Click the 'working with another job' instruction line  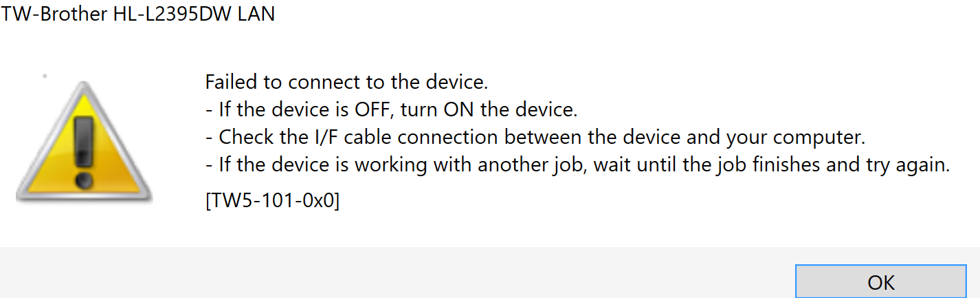click(x=577, y=165)
